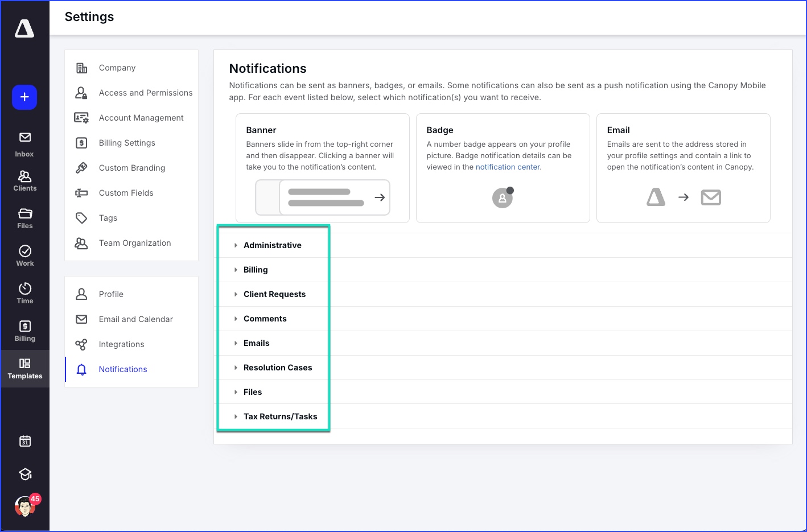Open Integrations settings label

coord(122,344)
